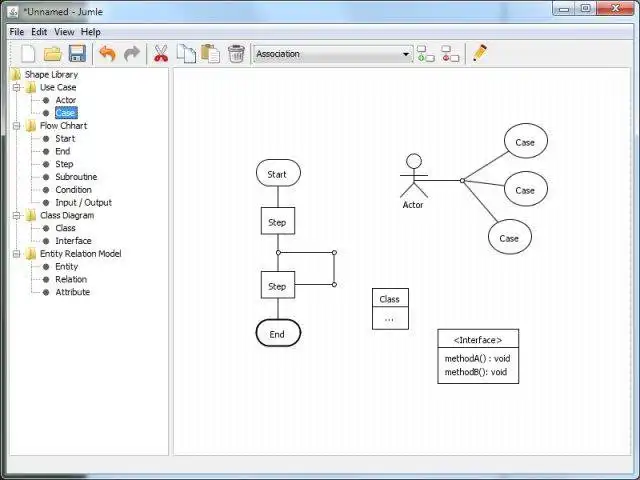Select the bottom Case ellipse

coord(510,237)
